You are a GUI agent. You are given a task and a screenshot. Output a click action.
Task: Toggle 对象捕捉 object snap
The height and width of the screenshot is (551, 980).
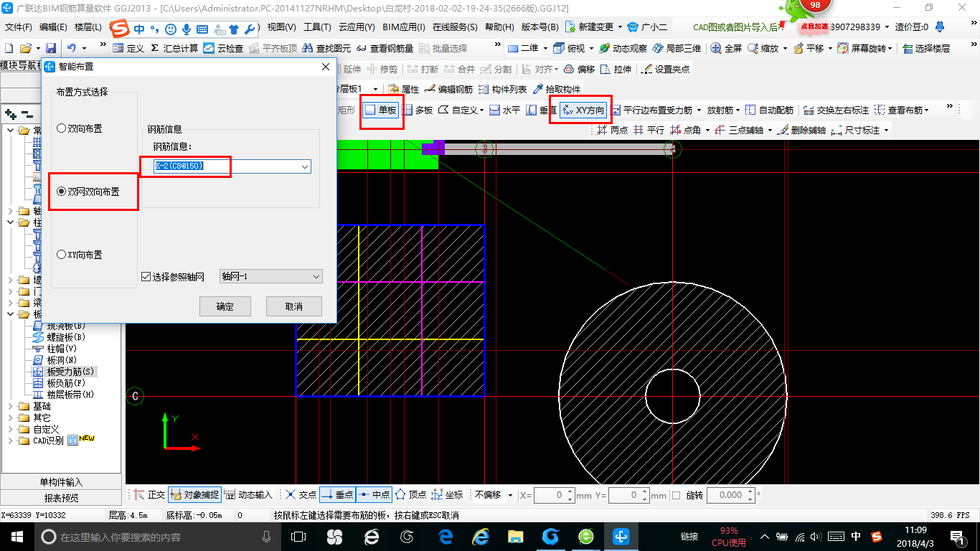coord(194,495)
